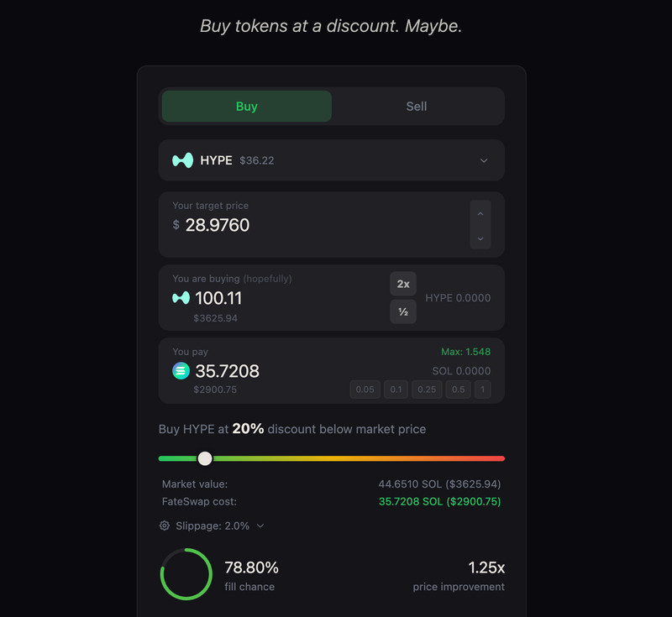The height and width of the screenshot is (617, 672).
Task: Select the Buy tab
Action: (x=246, y=106)
